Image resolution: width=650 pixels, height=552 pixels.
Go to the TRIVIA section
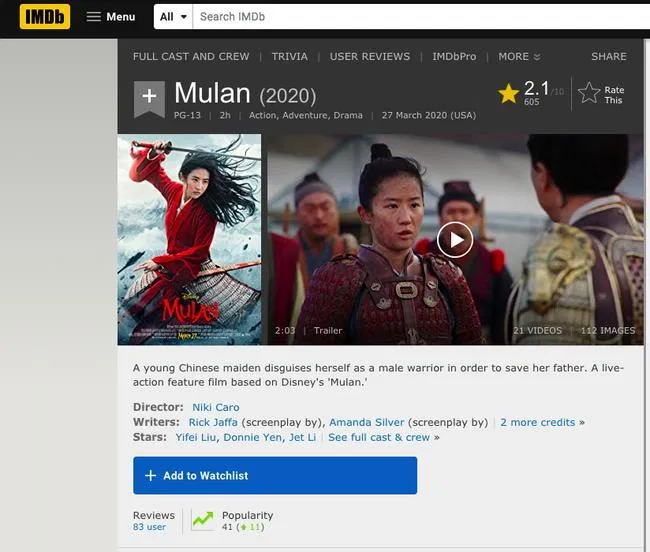(290, 57)
